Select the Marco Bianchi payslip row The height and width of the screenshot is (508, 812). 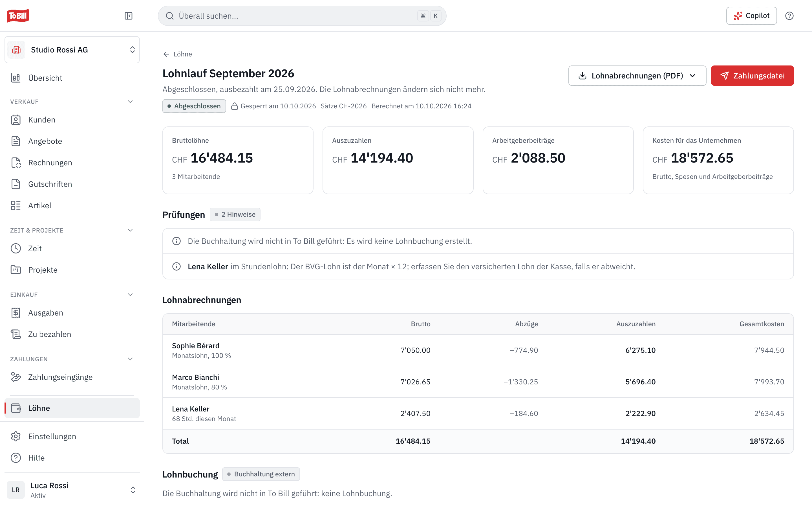478,382
